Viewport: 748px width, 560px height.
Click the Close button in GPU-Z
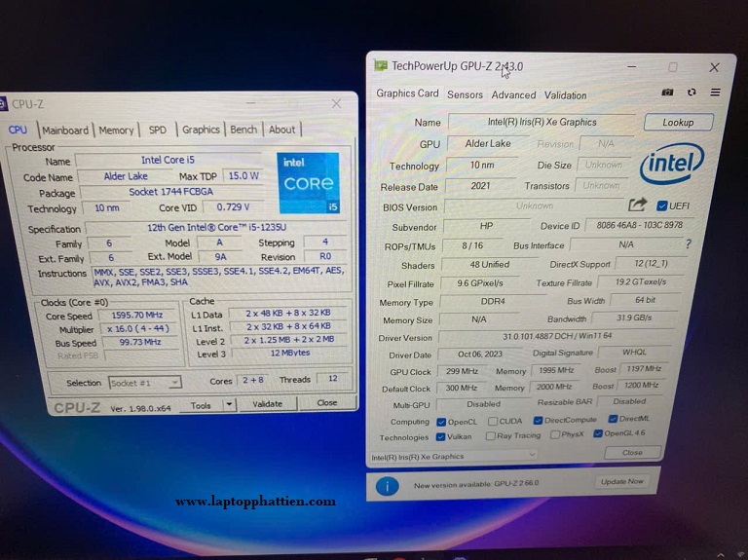pos(632,452)
